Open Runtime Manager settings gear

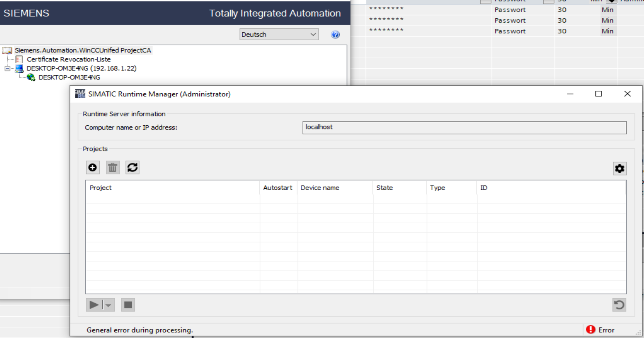pos(619,169)
